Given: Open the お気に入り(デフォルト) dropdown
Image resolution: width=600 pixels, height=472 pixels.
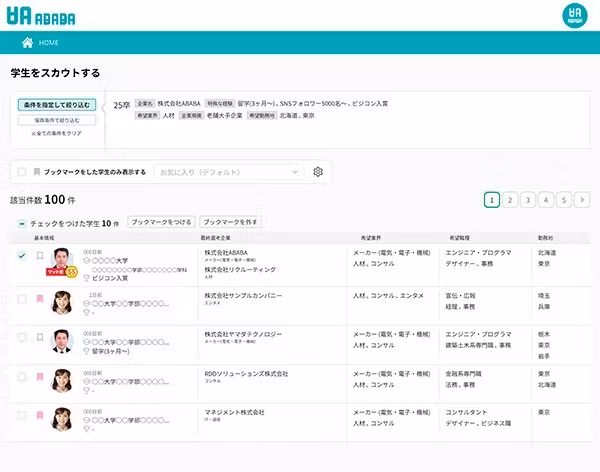Looking at the screenshot, I should (x=229, y=172).
